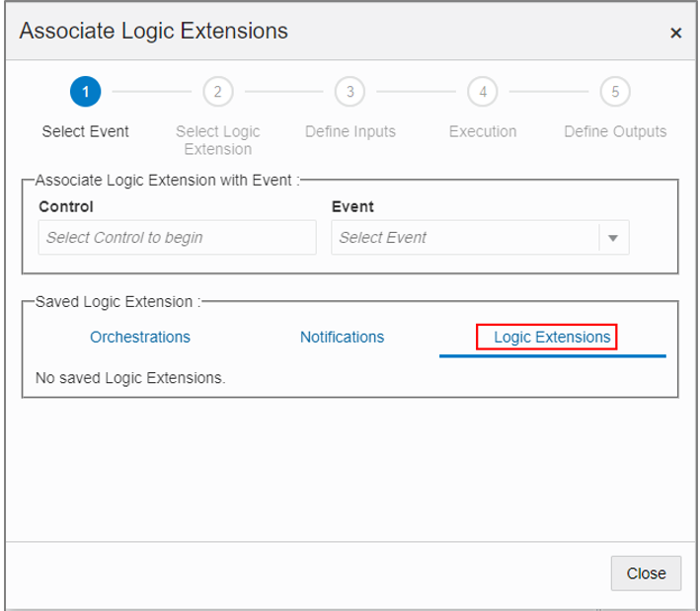Close the dialog with the X icon

675,33
